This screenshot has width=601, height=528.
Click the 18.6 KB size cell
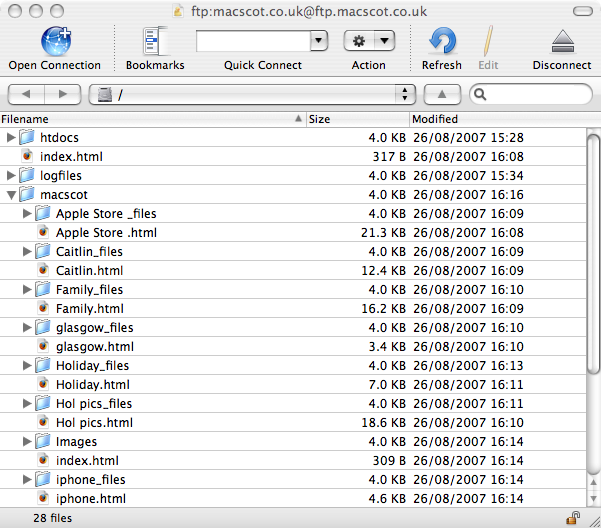point(383,423)
